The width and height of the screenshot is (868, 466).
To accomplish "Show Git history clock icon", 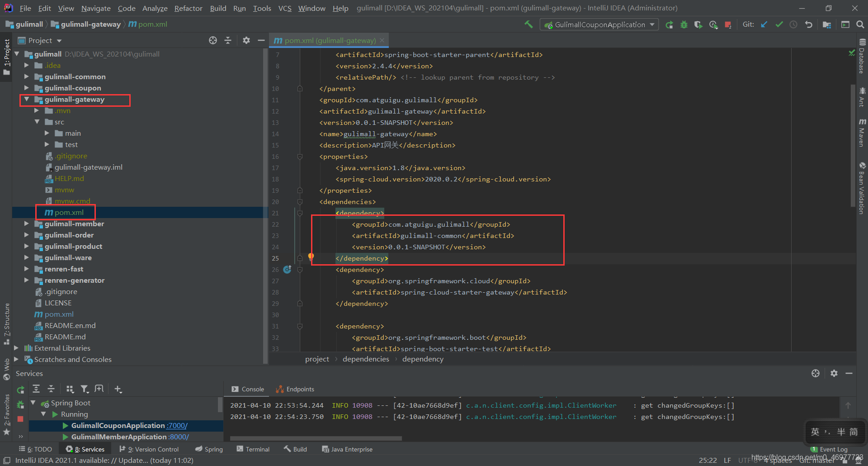I will 793,24.
